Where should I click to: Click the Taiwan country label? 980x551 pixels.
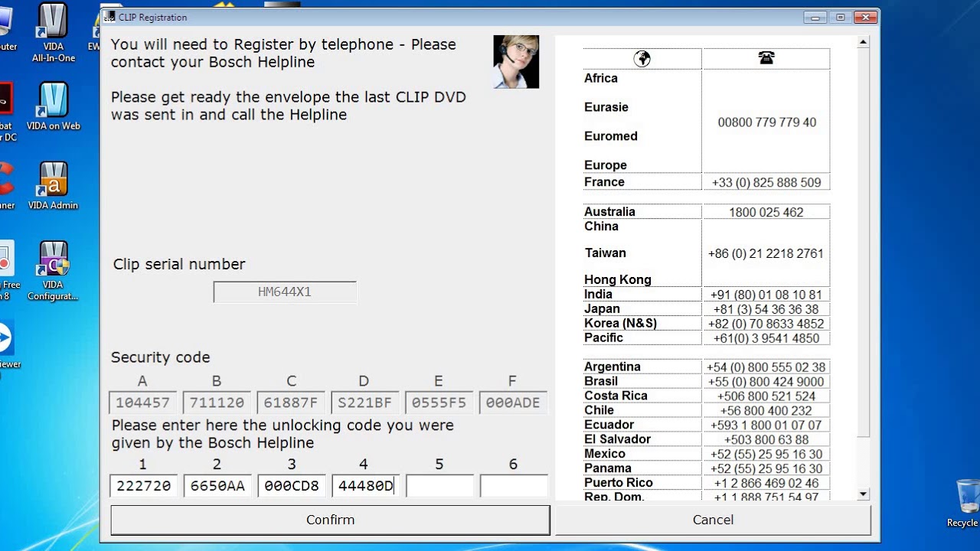click(606, 253)
